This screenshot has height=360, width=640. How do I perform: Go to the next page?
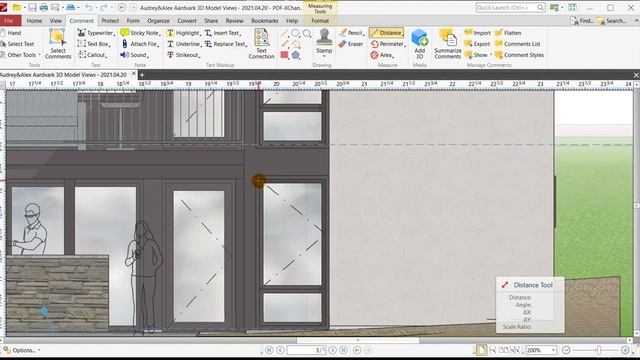(333, 350)
